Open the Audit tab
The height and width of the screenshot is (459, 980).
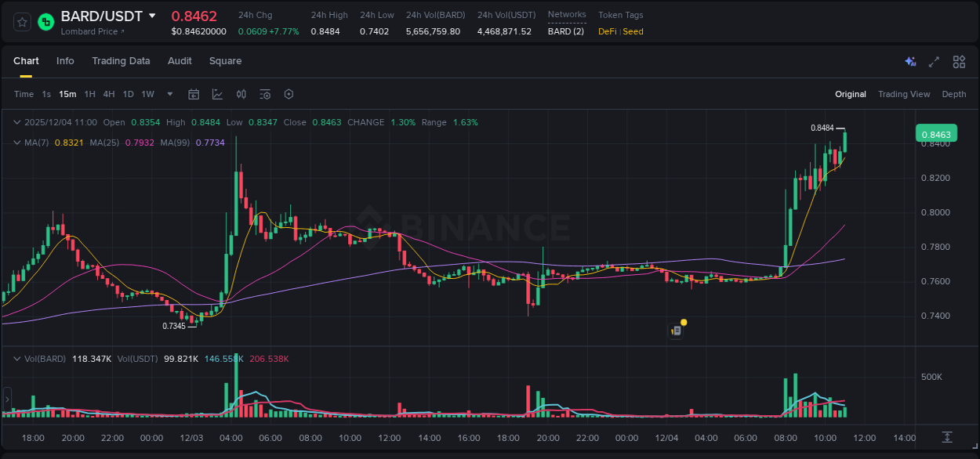click(x=180, y=61)
